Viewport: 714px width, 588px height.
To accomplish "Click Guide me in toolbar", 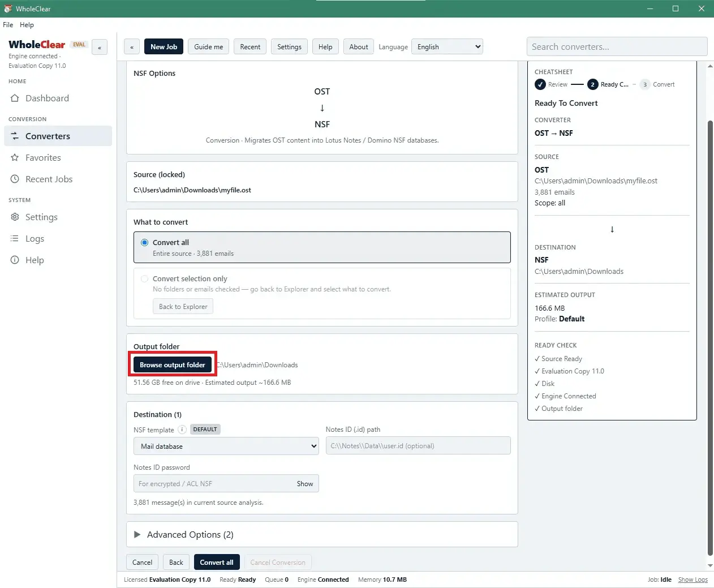I will point(208,47).
